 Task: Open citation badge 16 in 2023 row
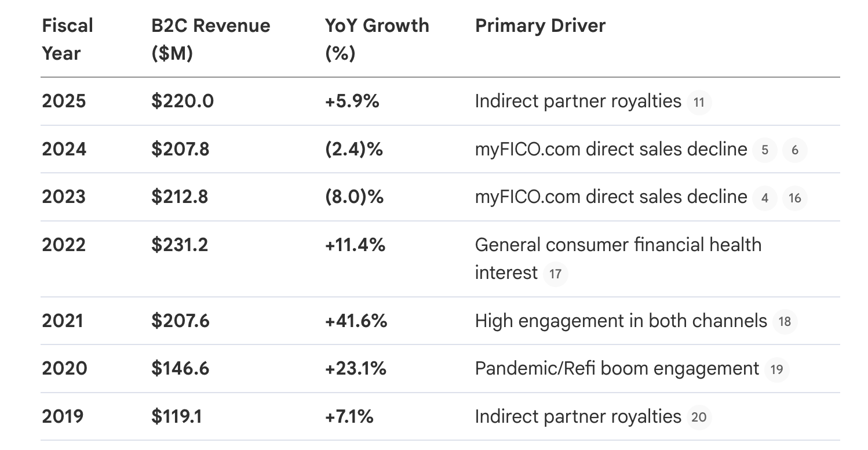795,198
